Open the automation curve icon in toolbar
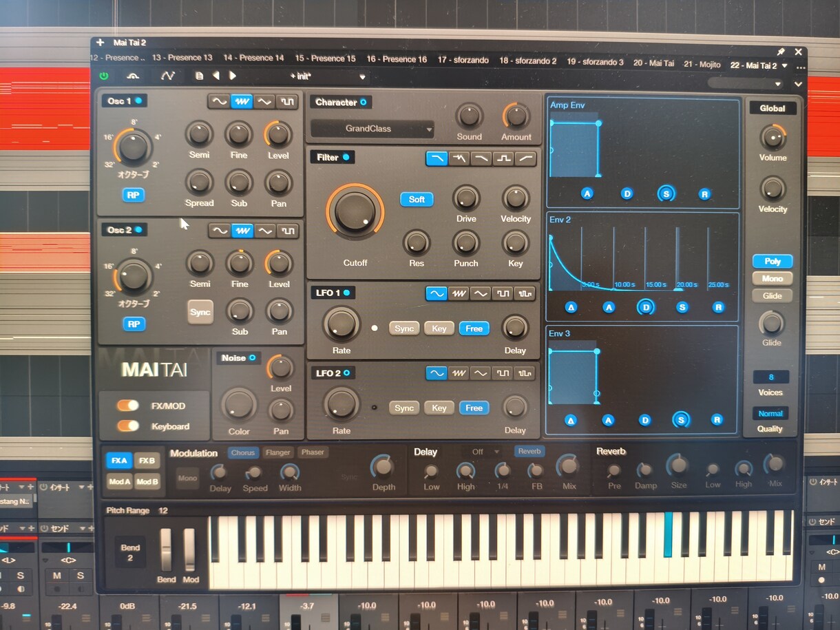Image resolution: width=840 pixels, height=630 pixels. 167,76
